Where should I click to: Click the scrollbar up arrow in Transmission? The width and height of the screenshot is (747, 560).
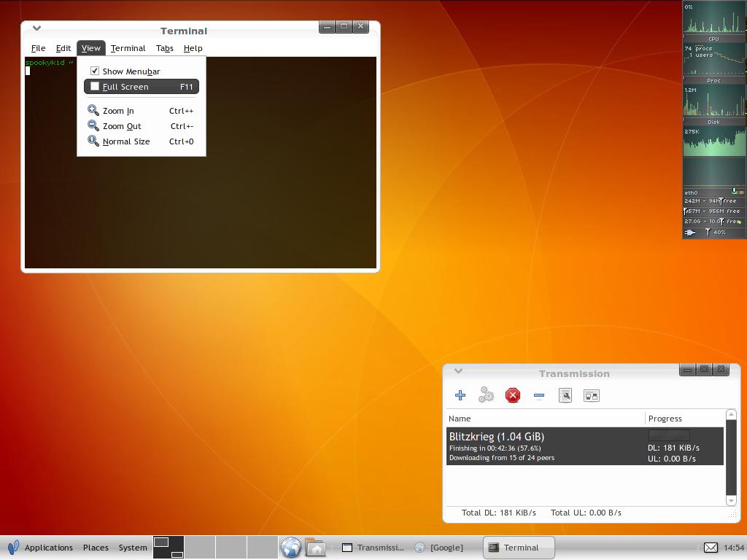731,414
